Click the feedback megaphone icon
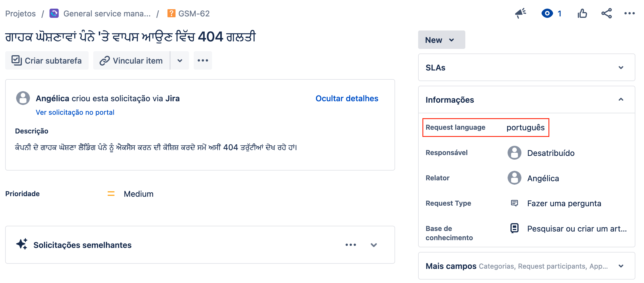The image size is (644, 283). point(520,13)
